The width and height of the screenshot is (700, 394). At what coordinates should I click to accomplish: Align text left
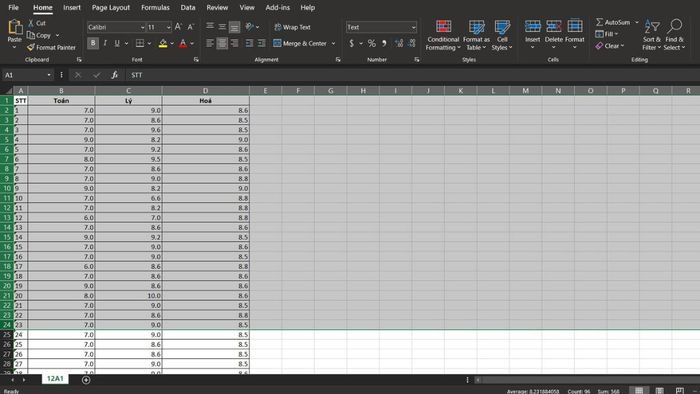pos(210,43)
